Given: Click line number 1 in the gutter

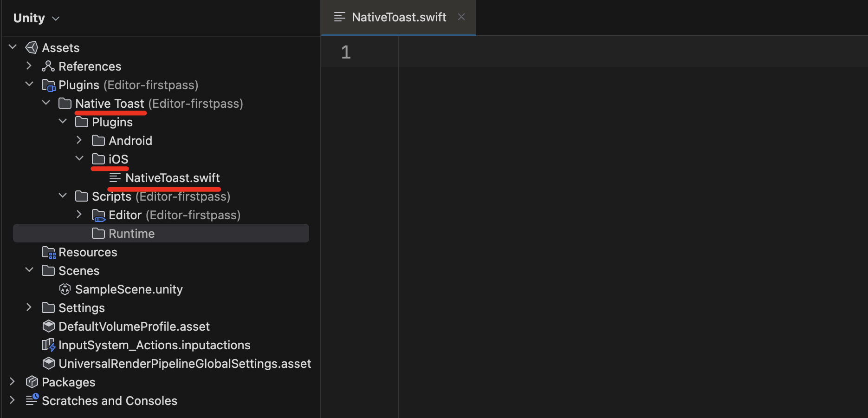Looking at the screenshot, I should pos(346,52).
